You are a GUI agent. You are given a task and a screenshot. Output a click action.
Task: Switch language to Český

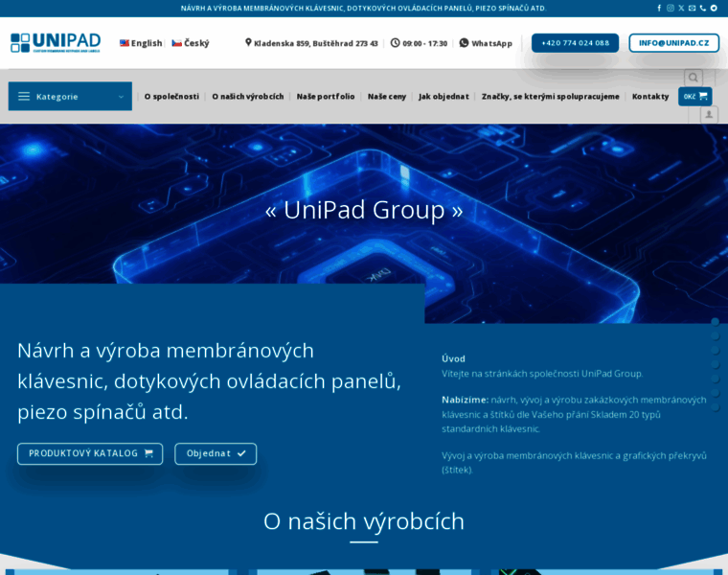tap(191, 43)
